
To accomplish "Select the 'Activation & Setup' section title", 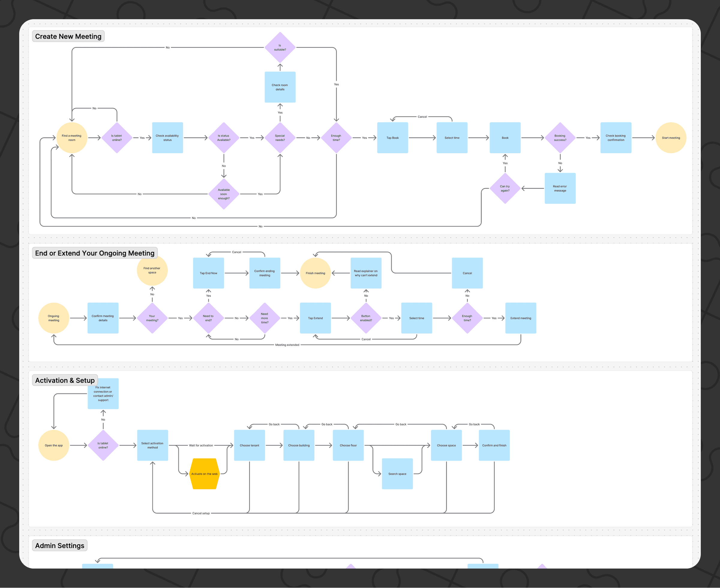I will [65, 381].
